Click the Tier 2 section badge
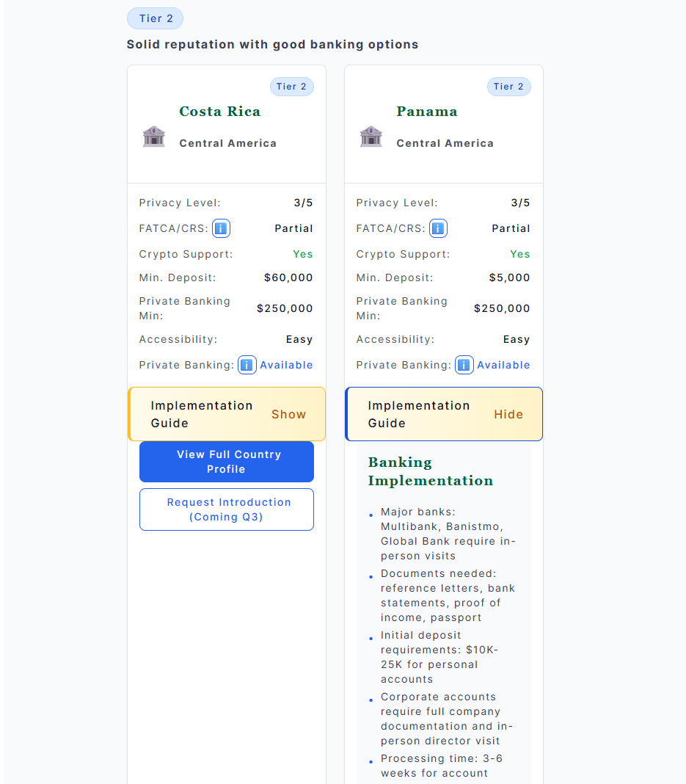Image resolution: width=686 pixels, height=784 pixels. pyautogui.click(x=156, y=18)
